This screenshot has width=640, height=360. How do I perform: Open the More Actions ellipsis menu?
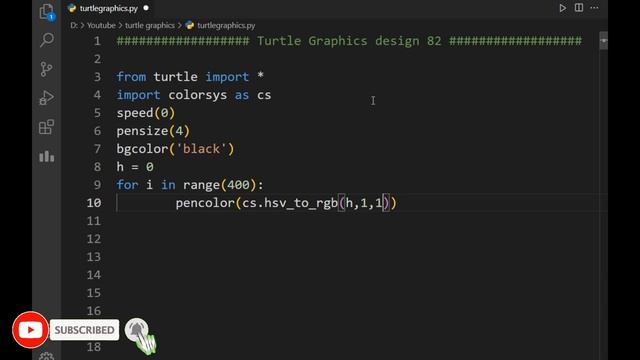594,8
